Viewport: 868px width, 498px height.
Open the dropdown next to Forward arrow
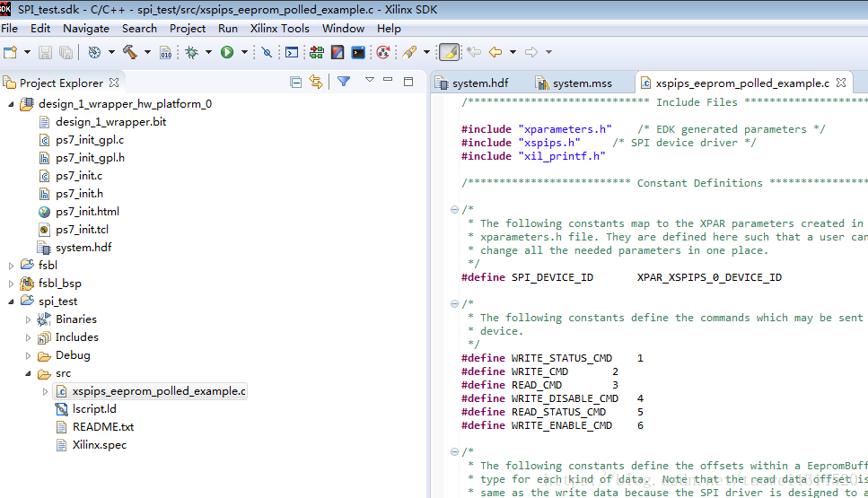click(x=548, y=52)
